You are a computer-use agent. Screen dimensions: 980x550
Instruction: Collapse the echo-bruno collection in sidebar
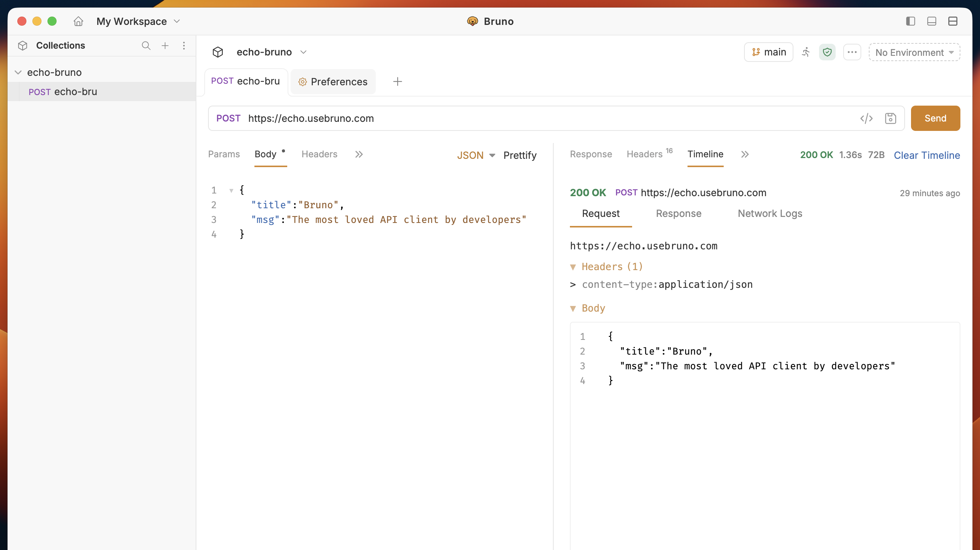tap(18, 72)
